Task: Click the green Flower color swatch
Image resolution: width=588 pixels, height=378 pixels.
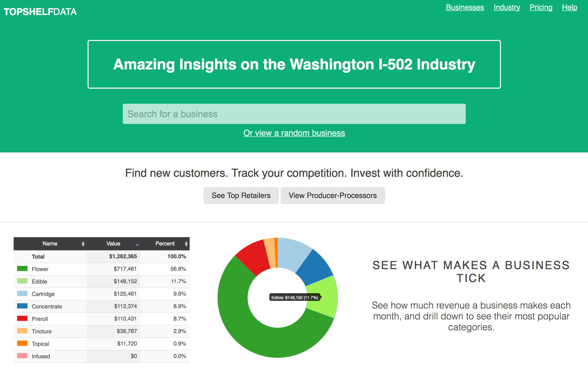Action: click(22, 269)
